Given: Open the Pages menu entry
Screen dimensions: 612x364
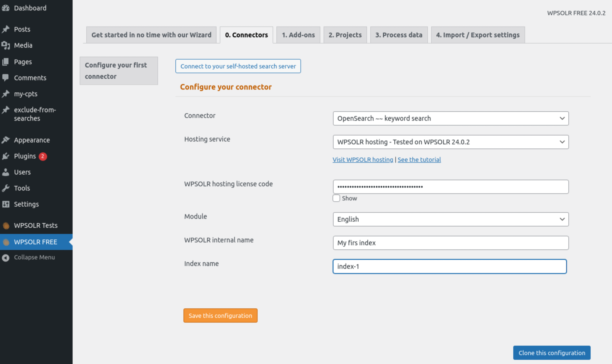Looking at the screenshot, I should [23, 62].
